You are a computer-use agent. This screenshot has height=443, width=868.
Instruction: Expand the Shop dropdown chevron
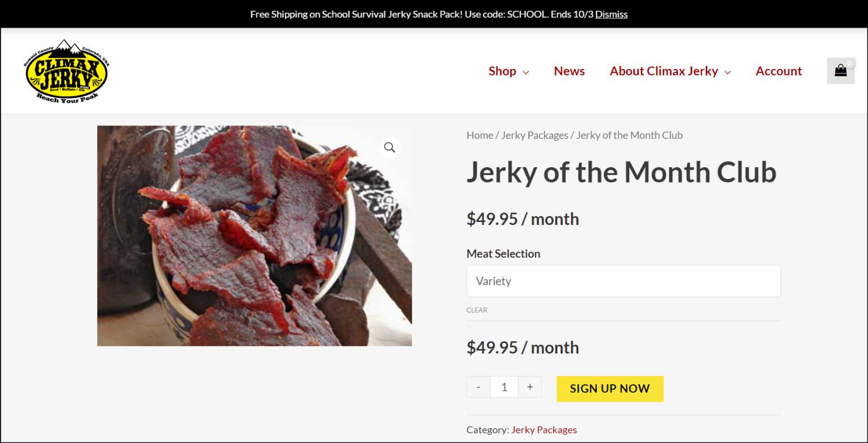point(526,72)
